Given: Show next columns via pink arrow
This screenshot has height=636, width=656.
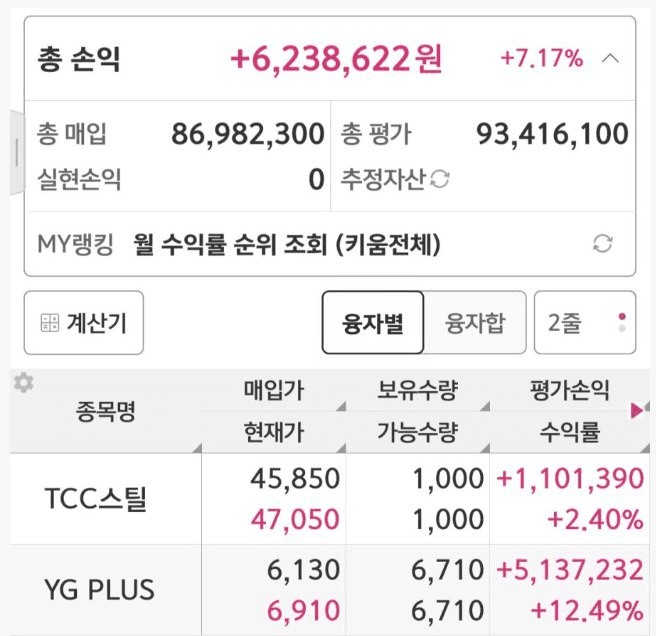Looking at the screenshot, I should point(637,411).
